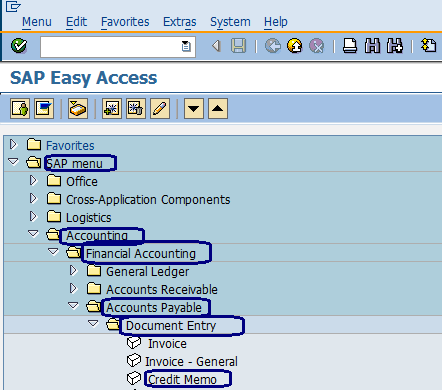This screenshot has height=390, width=442.
Task: Click the Save diskette icon
Action: [238, 46]
